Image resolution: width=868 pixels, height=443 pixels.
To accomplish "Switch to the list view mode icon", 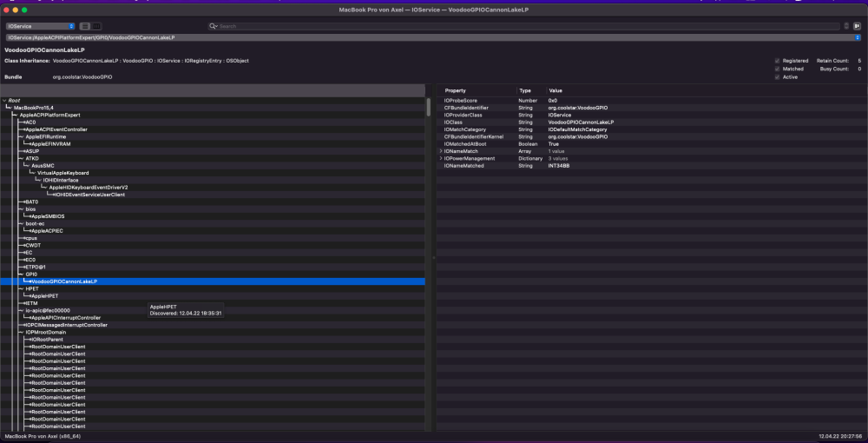I will click(x=85, y=26).
